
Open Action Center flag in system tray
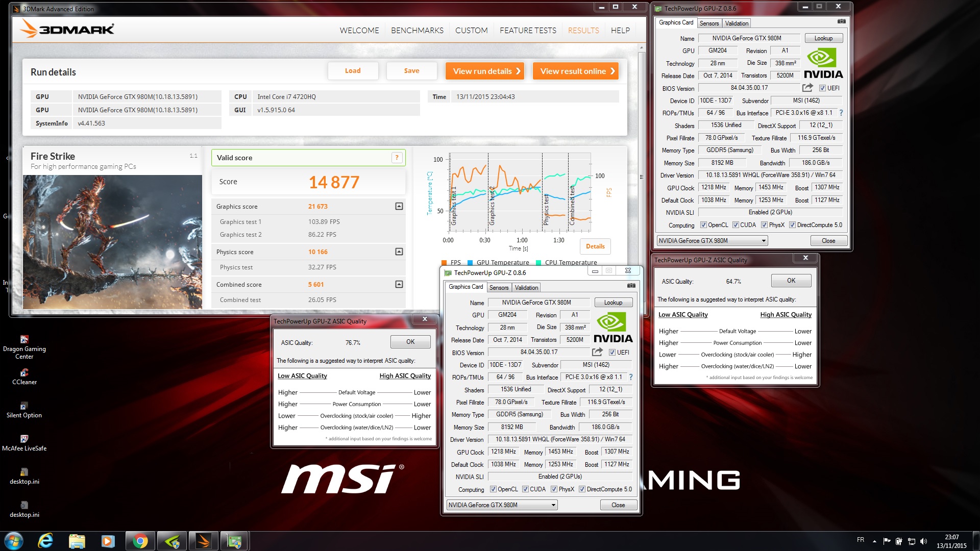887,541
